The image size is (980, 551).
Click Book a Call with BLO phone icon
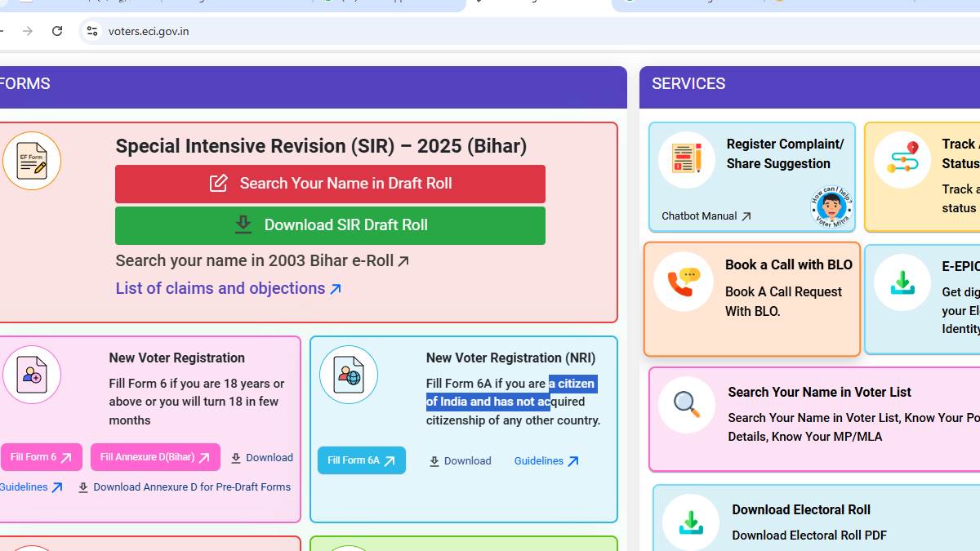point(684,282)
